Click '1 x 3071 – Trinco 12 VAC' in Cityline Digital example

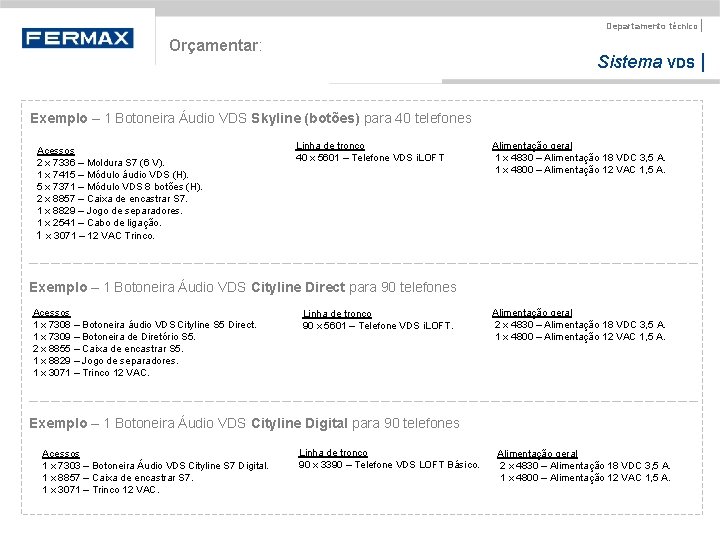101,489
